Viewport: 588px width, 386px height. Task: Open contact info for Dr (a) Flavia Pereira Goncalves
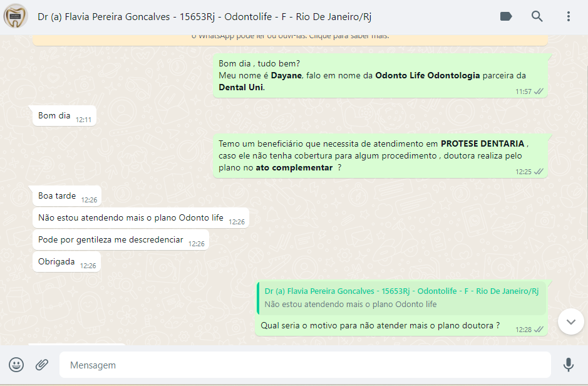click(x=204, y=17)
